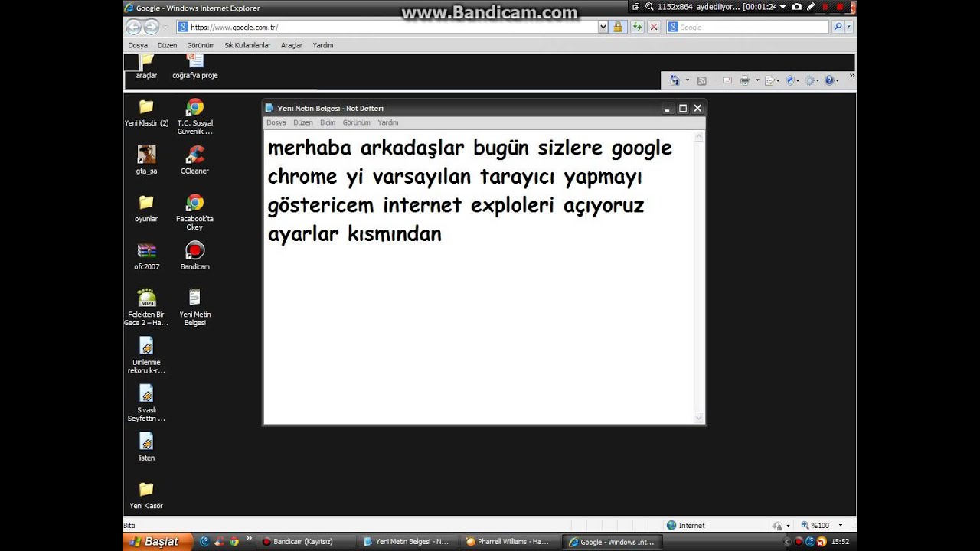Image resolution: width=980 pixels, height=551 pixels.
Task: Click Internet Explorer's Forward arrow button
Action: [x=152, y=27]
